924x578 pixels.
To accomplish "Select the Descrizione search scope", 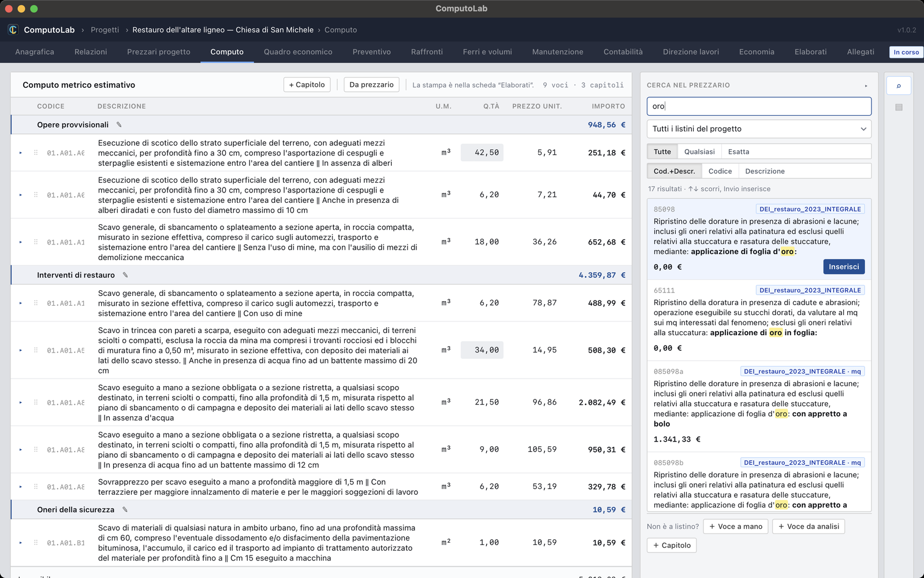I will (765, 171).
